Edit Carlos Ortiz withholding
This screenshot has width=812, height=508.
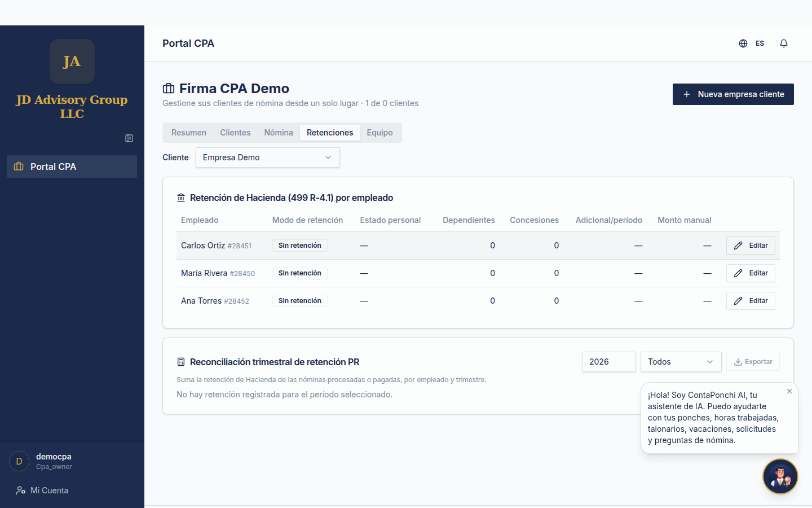(751, 246)
